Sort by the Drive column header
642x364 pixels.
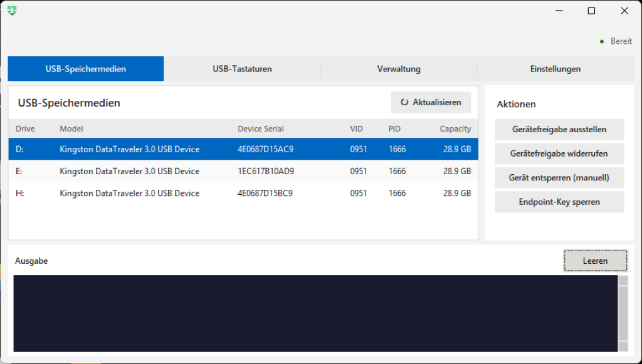[x=25, y=129]
